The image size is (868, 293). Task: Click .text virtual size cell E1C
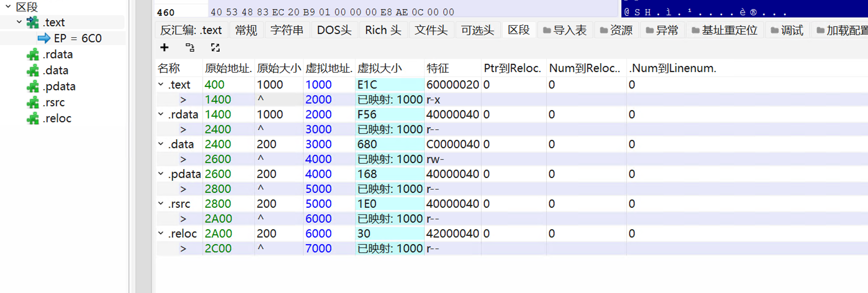(367, 84)
